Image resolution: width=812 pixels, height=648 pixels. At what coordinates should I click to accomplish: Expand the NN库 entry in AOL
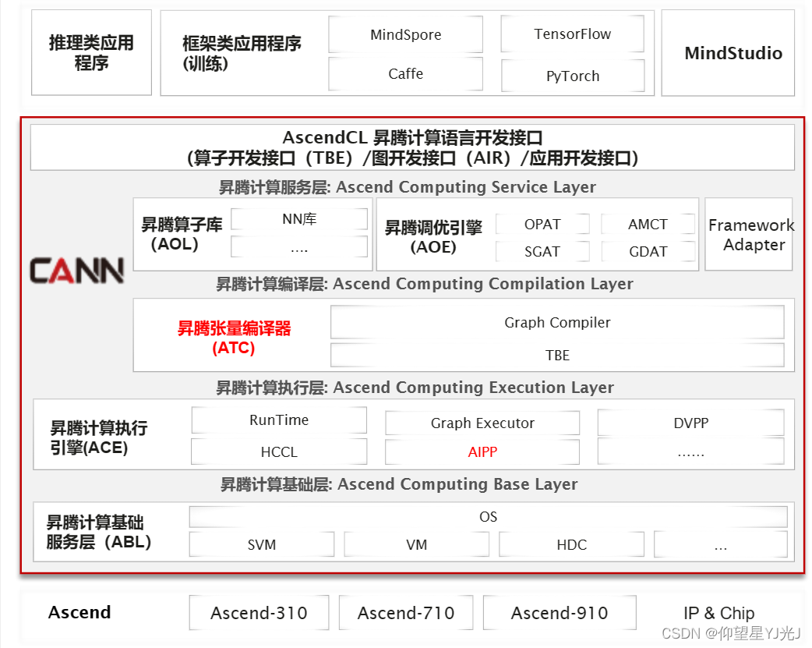pyautogui.click(x=298, y=218)
